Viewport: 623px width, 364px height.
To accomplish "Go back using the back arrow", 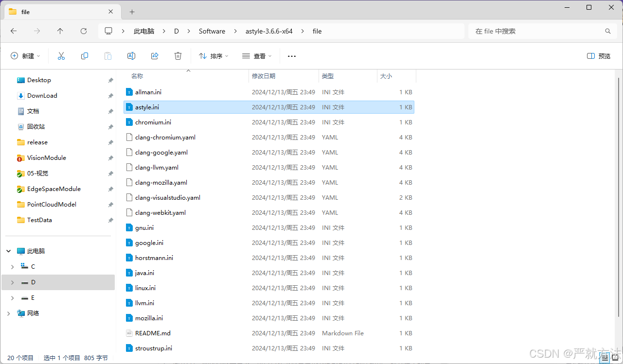I will click(13, 31).
